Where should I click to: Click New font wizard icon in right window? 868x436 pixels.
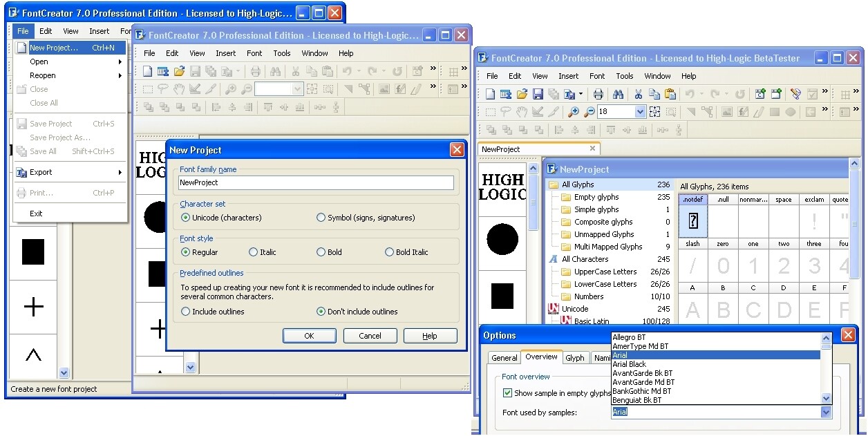point(506,94)
